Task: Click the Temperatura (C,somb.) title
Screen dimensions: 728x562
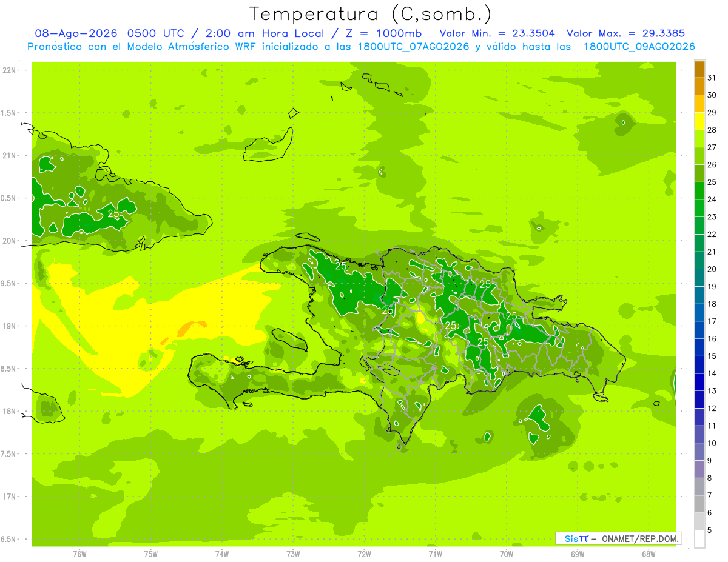Action: tap(370, 14)
